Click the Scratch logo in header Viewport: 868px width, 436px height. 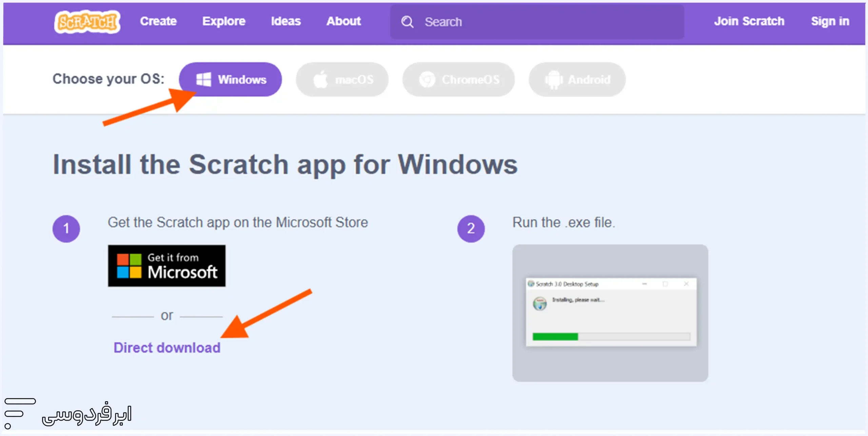click(87, 22)
